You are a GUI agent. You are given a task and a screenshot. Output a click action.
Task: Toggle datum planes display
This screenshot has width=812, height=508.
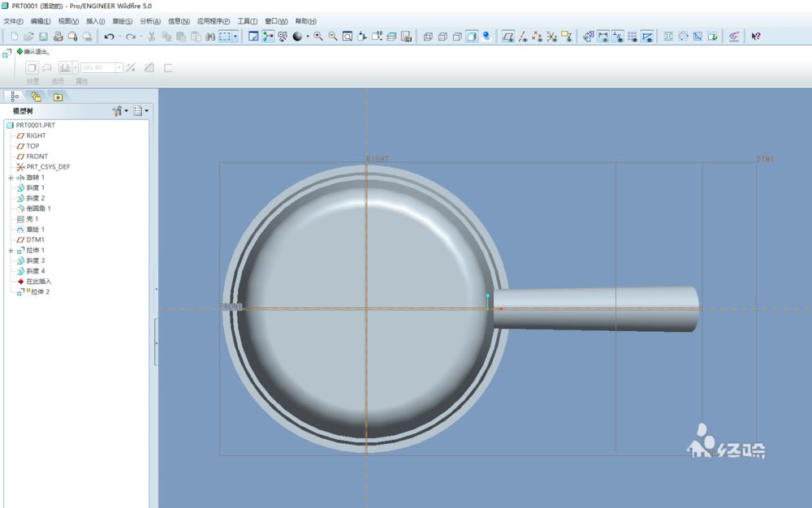[508, 37]
